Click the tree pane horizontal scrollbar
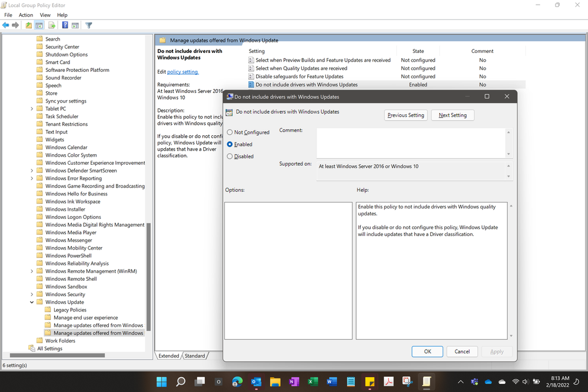588x392 pixels. 57,355
